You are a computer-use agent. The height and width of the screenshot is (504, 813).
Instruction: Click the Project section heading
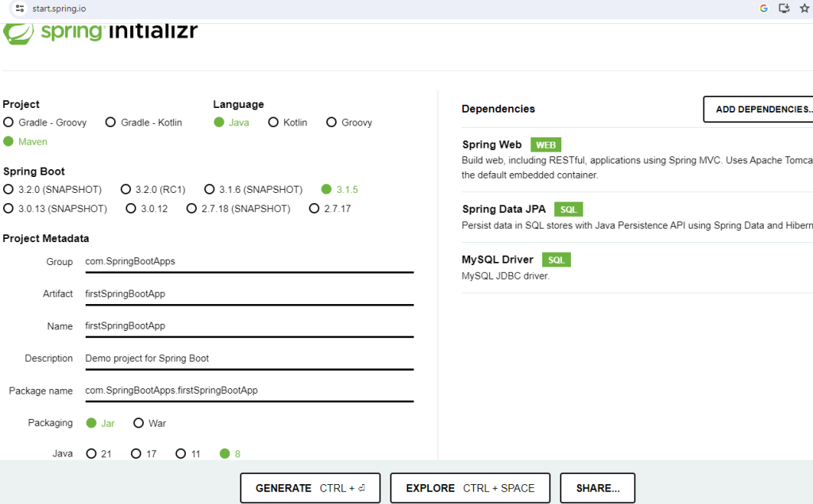(21, 104)
